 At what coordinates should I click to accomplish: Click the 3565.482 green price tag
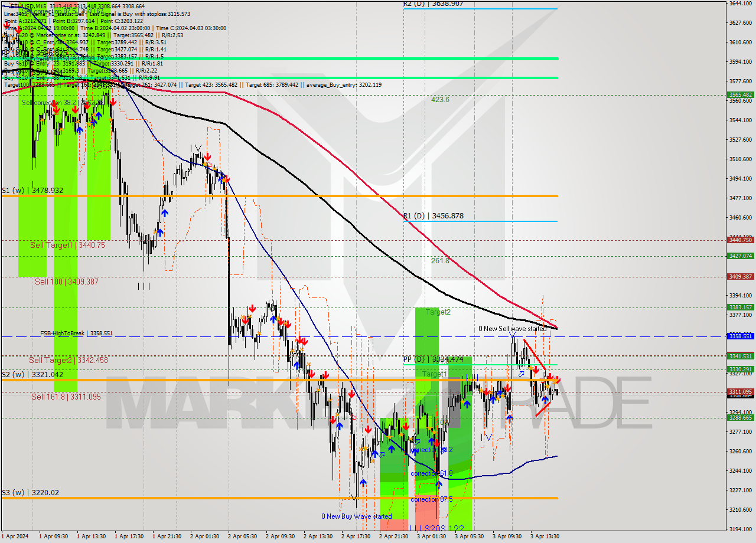[x=740, y=94]
